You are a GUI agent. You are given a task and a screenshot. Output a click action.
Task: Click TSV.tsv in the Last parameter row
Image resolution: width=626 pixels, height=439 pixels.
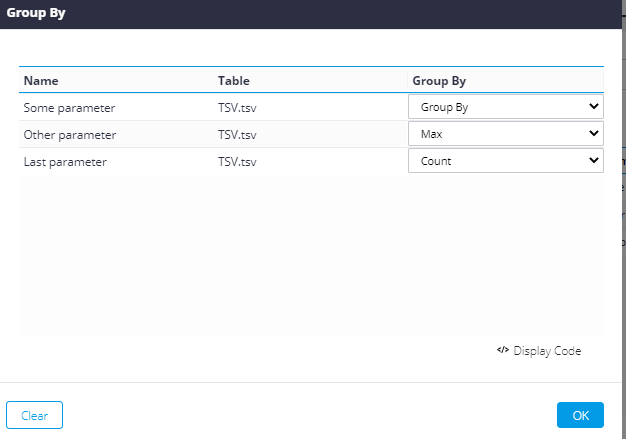tap(237, 162)
